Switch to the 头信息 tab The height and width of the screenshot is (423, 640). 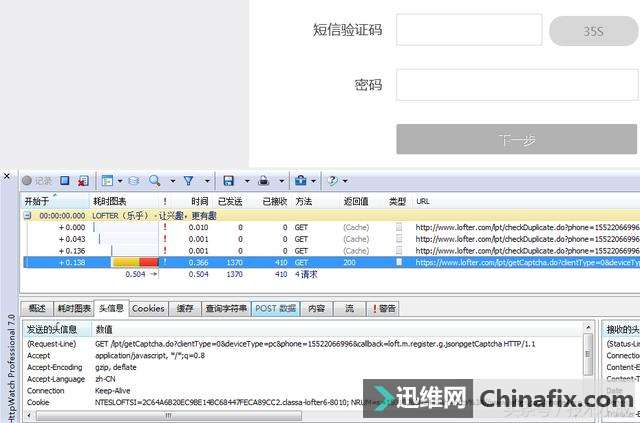(x=111, y=308)
